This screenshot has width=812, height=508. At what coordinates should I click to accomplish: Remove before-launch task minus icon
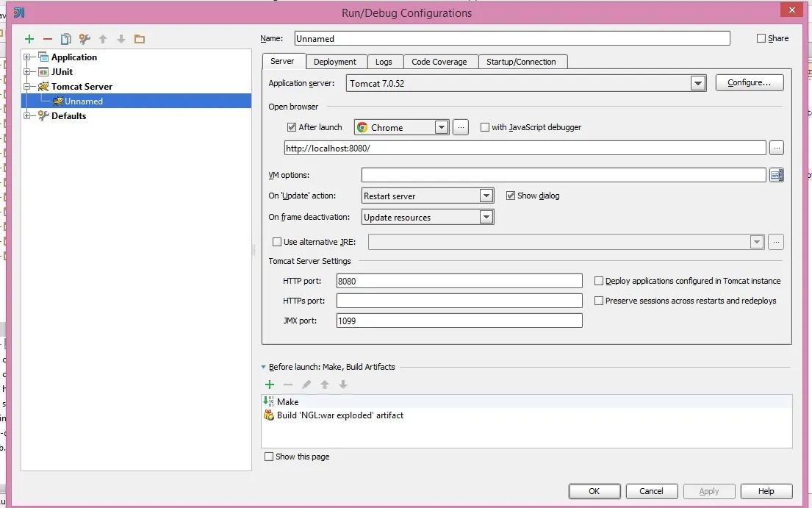[x=288, y=384]
